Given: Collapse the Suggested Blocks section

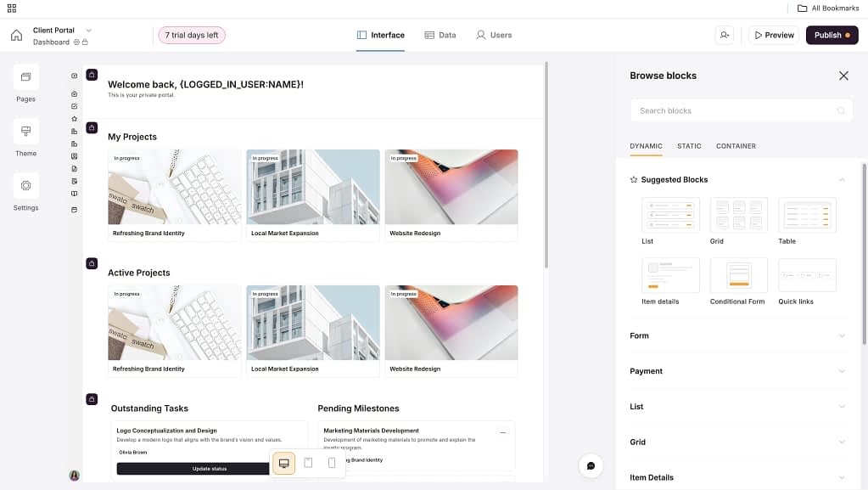Looking at the screenshot, I should (842, 179).
